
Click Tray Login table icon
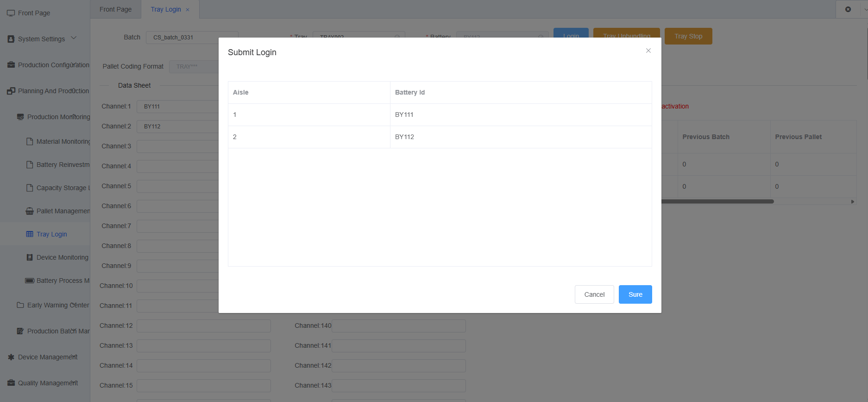[x=30, y=234]
